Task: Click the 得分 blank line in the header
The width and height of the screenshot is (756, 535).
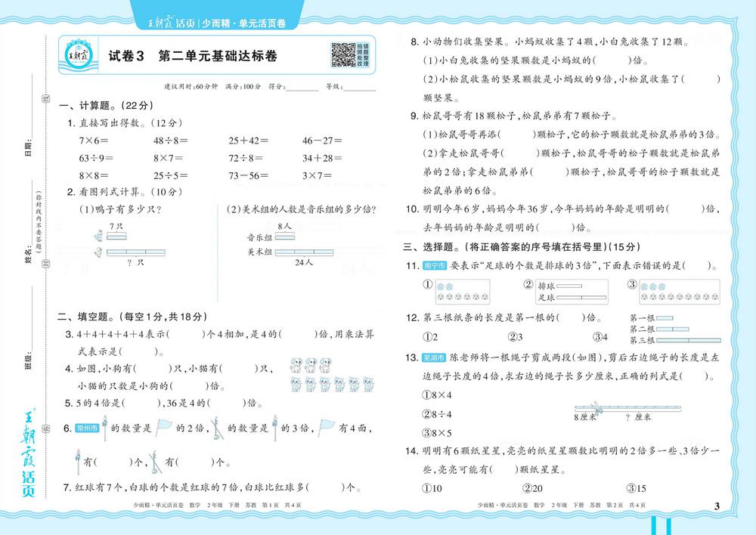Action: tap(302, 87)
